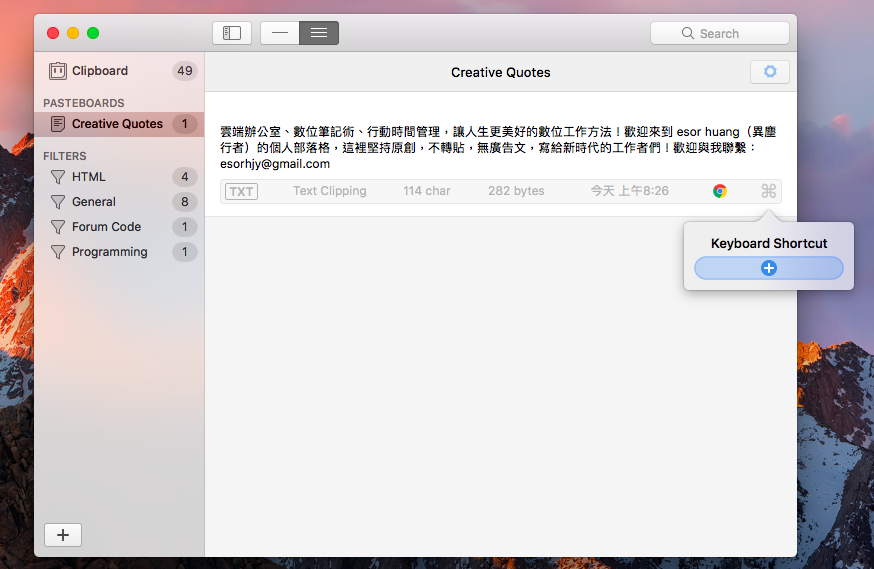
Task: Click the Search field
Action: pos(720,33)
